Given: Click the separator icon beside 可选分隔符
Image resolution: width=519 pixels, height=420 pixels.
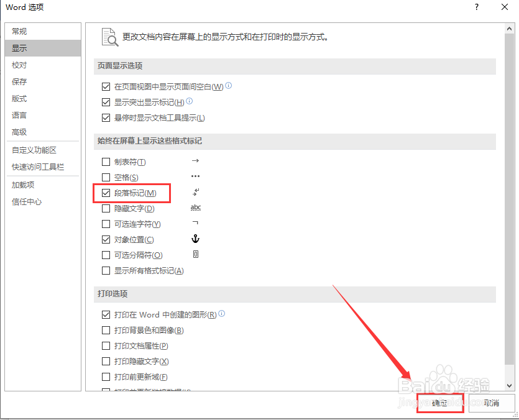Looking at the screenshot, I should 195,254.
